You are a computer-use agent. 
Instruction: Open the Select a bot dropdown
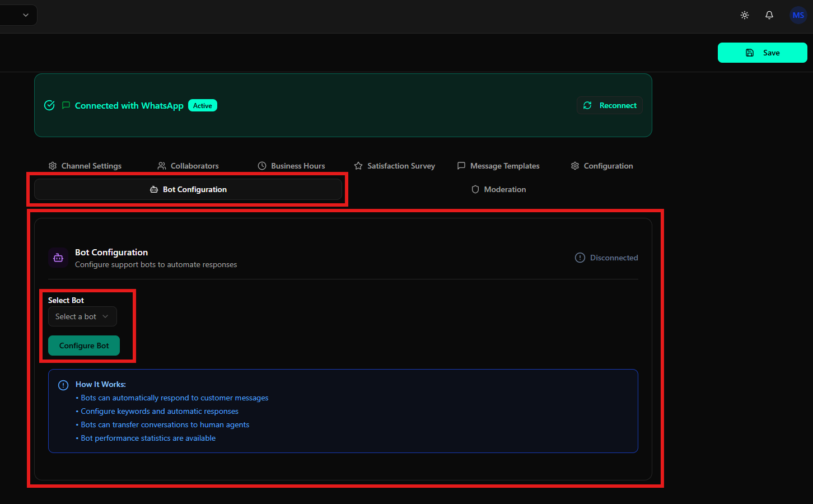82,316
